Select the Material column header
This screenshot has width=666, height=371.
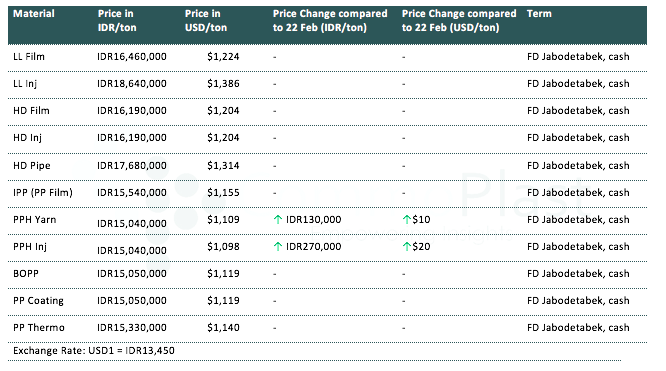[x=34, y=14]
